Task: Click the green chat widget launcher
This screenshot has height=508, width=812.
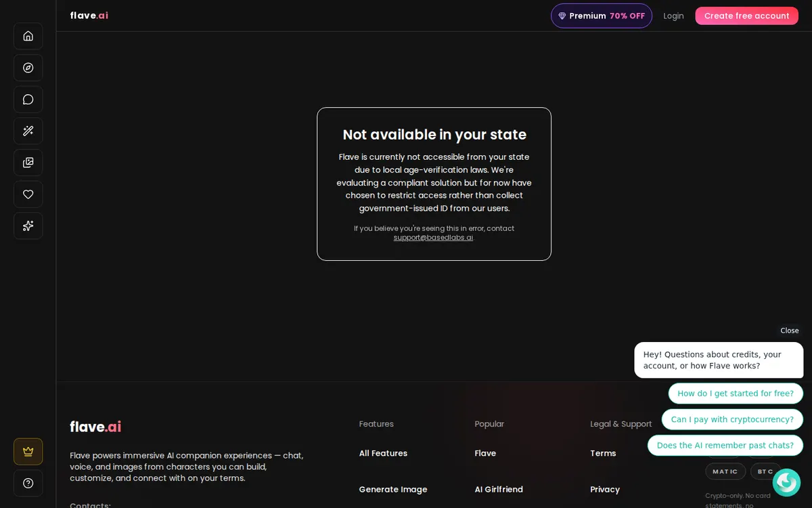Action: click(786, 482)
